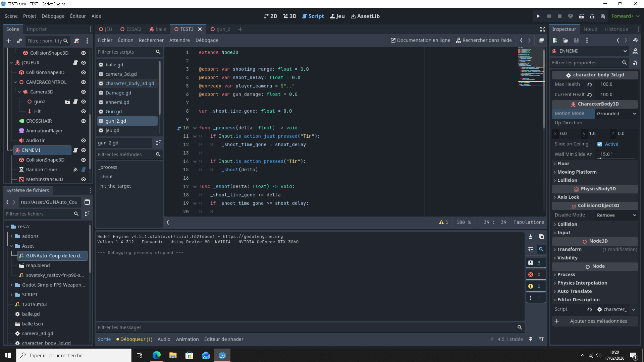
Task: Expand the Transform section
Action: pyautogui.click(x=569, y=249)
